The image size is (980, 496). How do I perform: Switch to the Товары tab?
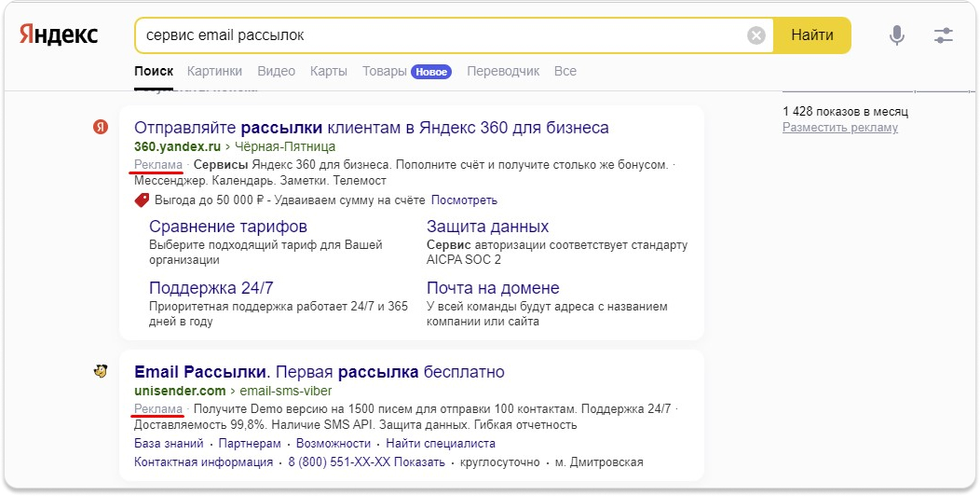coord(385,71)
